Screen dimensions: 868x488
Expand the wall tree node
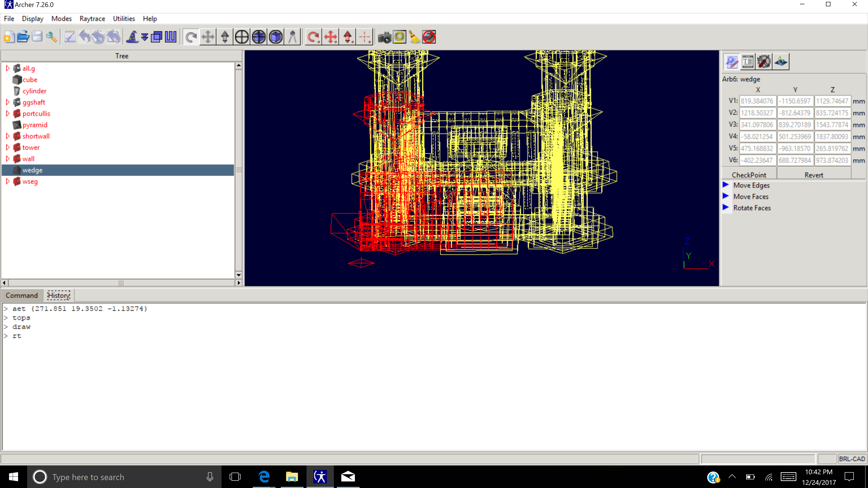8,159
